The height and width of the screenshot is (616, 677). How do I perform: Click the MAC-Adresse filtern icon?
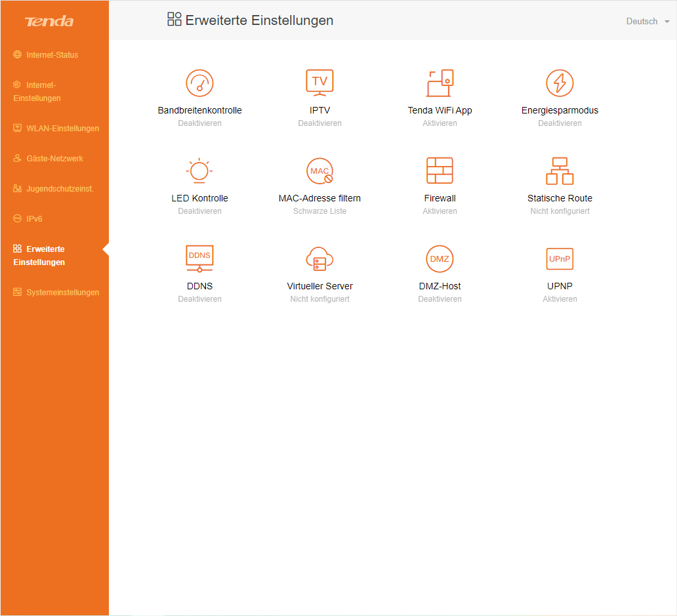319,171
